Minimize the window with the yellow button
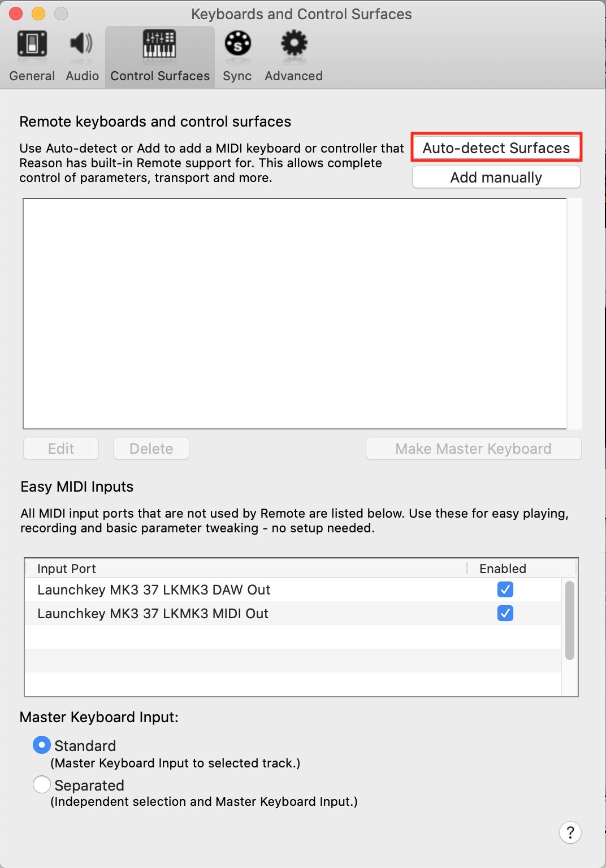The image size is (606, 868). [x=38, y=14]
